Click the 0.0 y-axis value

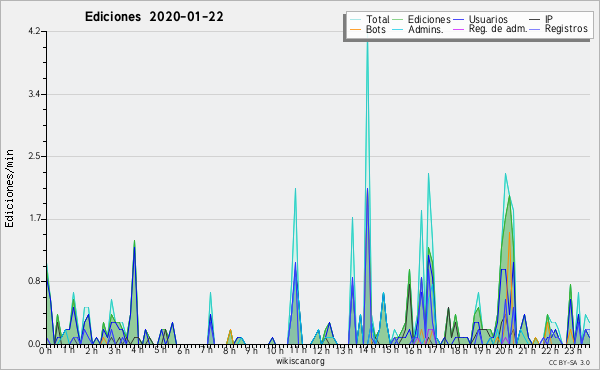tap(34, 344)
